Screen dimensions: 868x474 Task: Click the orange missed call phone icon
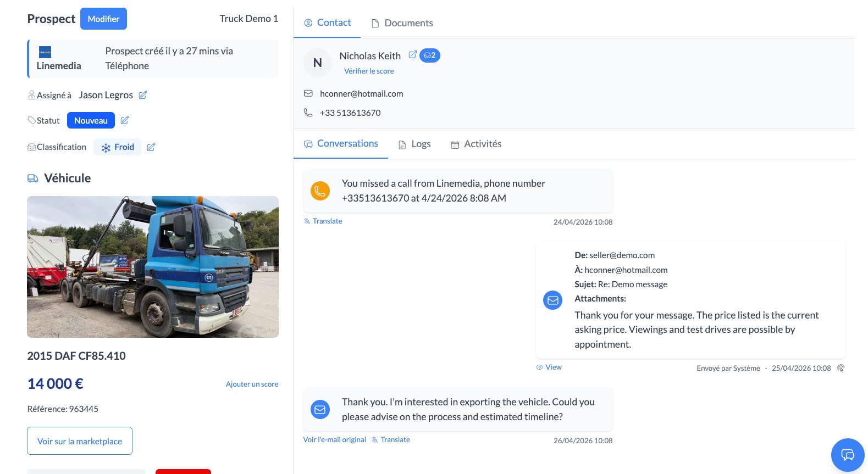tap(320, 191)
